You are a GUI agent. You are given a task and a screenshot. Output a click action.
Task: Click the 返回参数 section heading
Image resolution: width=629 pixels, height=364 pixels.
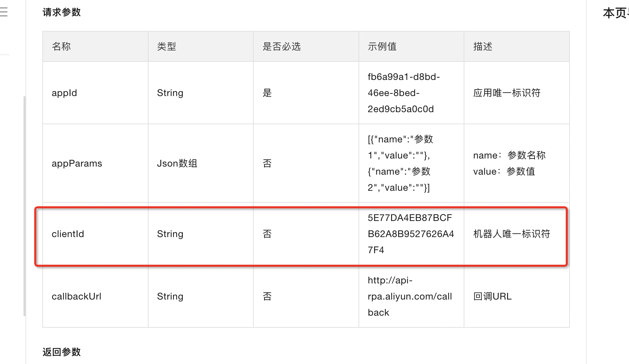tap(61, 352)
